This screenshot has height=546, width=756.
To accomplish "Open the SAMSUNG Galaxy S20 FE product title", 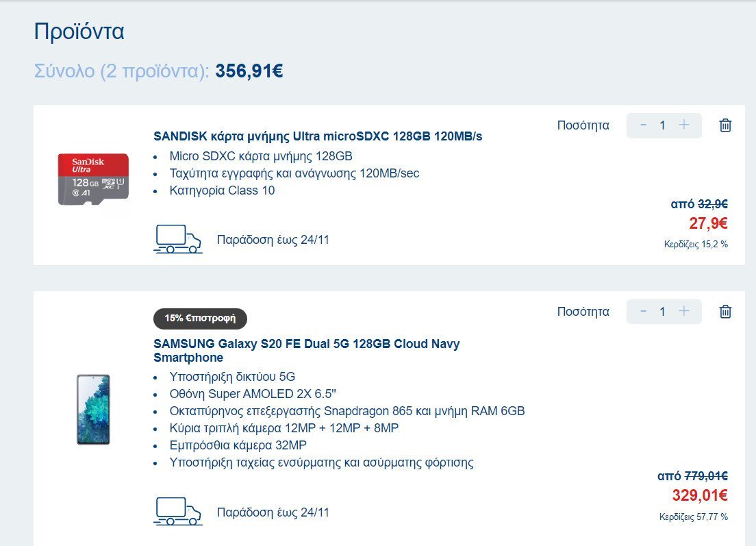I will [x=307, y=351].
